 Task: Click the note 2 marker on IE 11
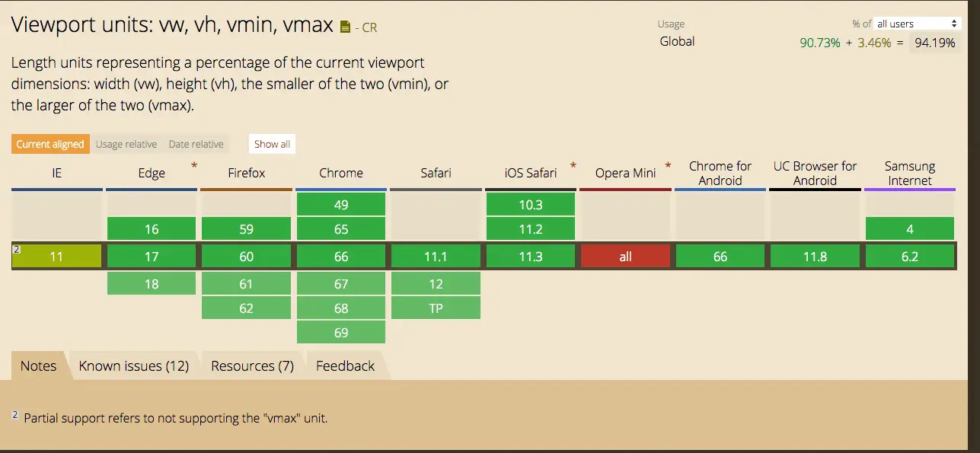pos(15,248)
